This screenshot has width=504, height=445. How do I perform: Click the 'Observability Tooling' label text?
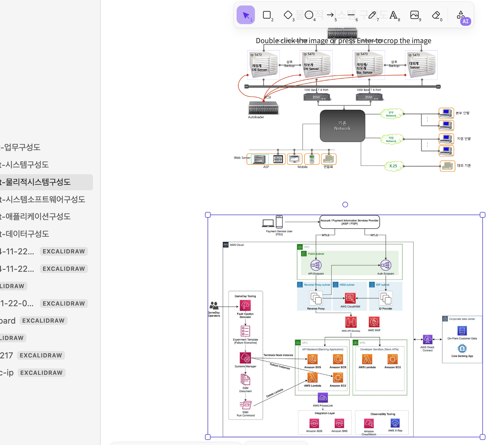click(383, 414)
